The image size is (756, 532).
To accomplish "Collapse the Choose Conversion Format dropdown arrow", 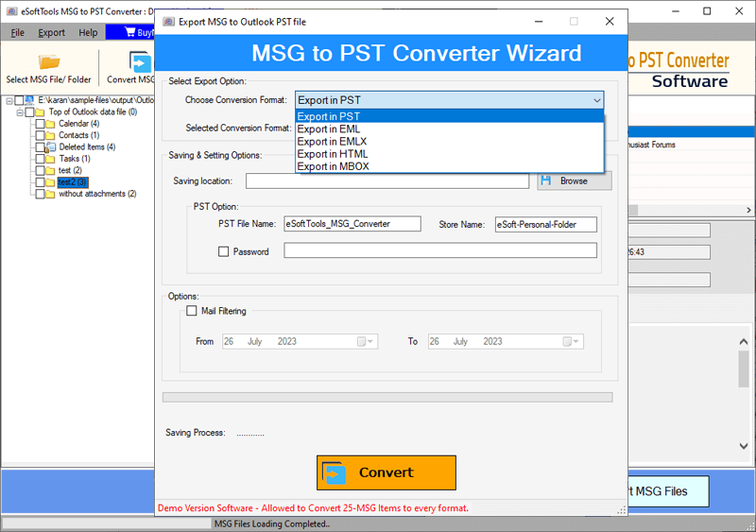I will tap(597, 100).
